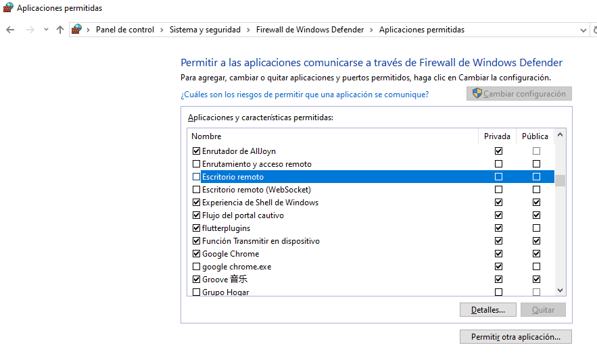Click the firewall icon in the address bar

[x=77, y=30]
